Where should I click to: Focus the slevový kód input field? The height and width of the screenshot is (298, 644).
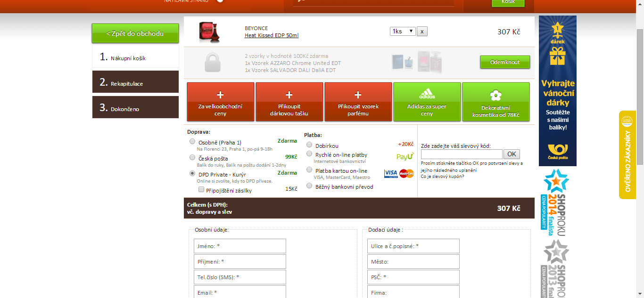pos(462,154)
